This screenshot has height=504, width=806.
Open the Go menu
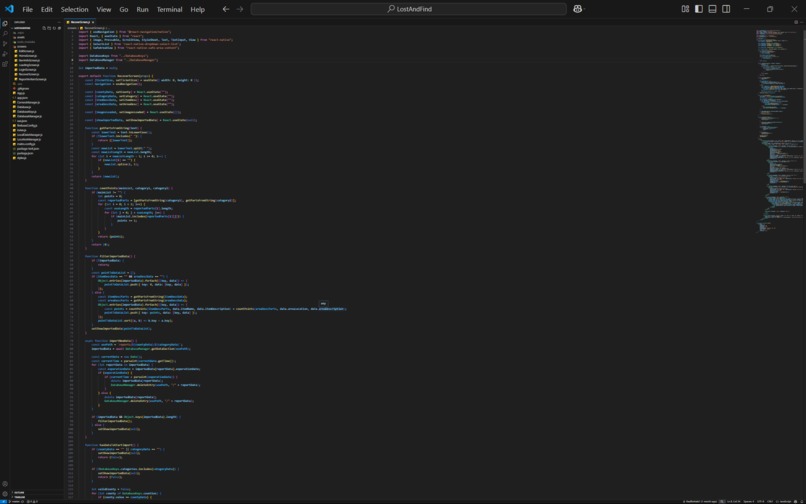pos(123,9)
